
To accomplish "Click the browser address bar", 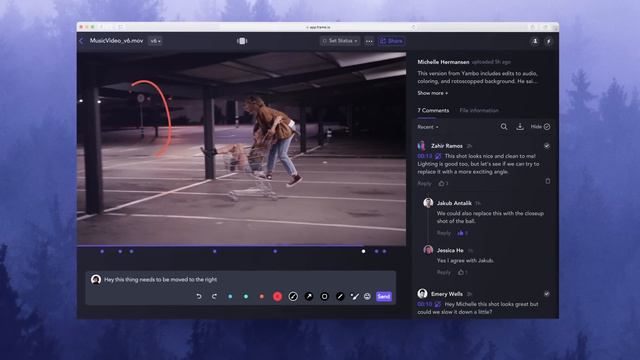I will [318, 27].
